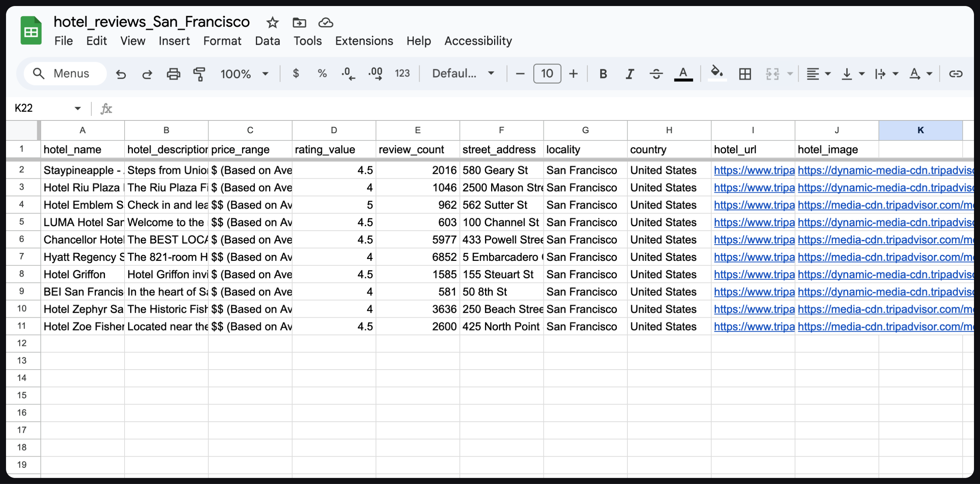Viewport: 980px width, 484px height.
Task: Click the merge cells icon
Action: coord(772,74)
